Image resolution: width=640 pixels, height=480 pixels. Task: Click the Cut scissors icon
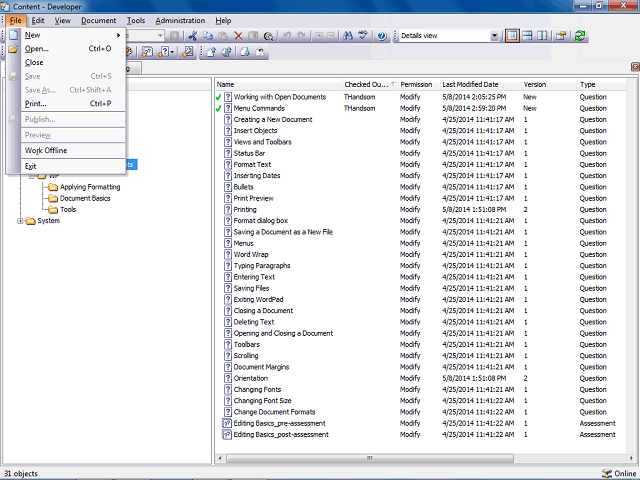(193, 36)
